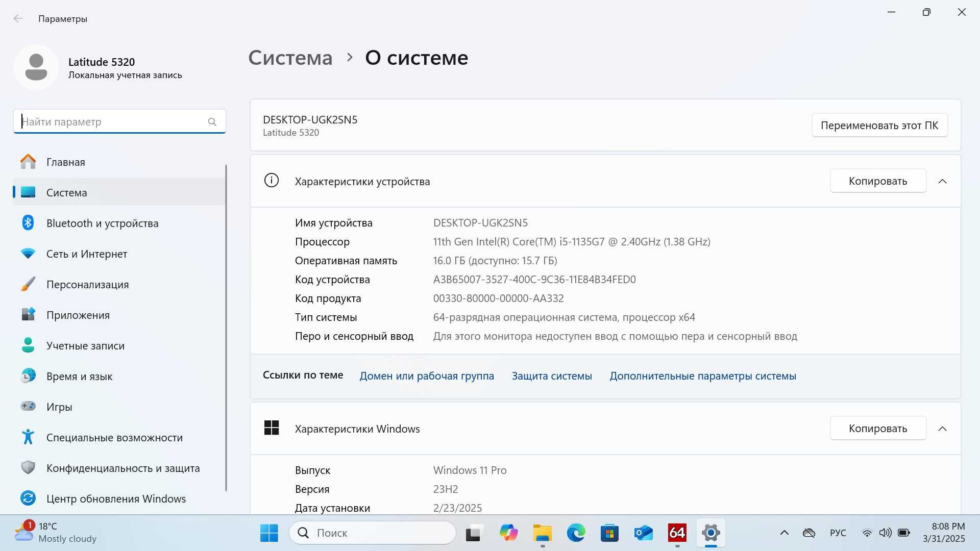
Task: Click the Учетные записи person icon
Action: 28,345
